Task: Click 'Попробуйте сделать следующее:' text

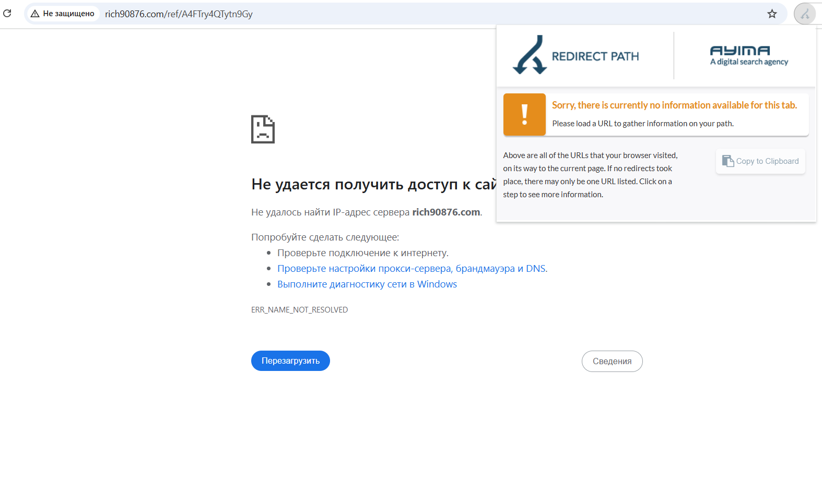Action: click(325, 237)
